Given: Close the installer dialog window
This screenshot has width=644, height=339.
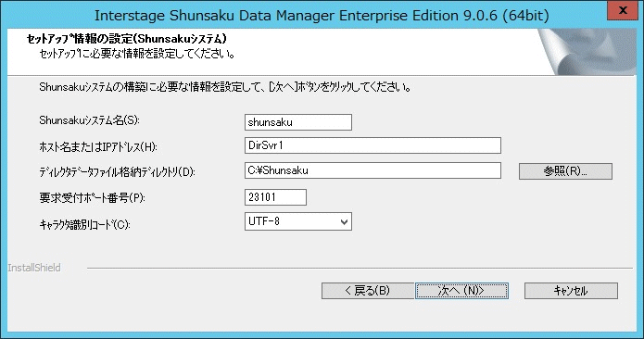Looking at the screenshot, I should (x=623, y=10).
